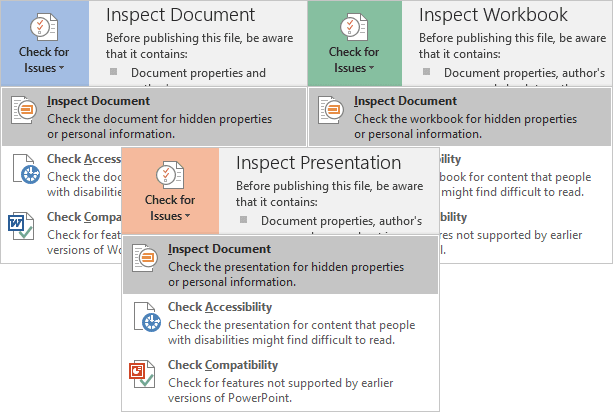Click the Inspect Document icon in the Word menu

pos(24,110)
